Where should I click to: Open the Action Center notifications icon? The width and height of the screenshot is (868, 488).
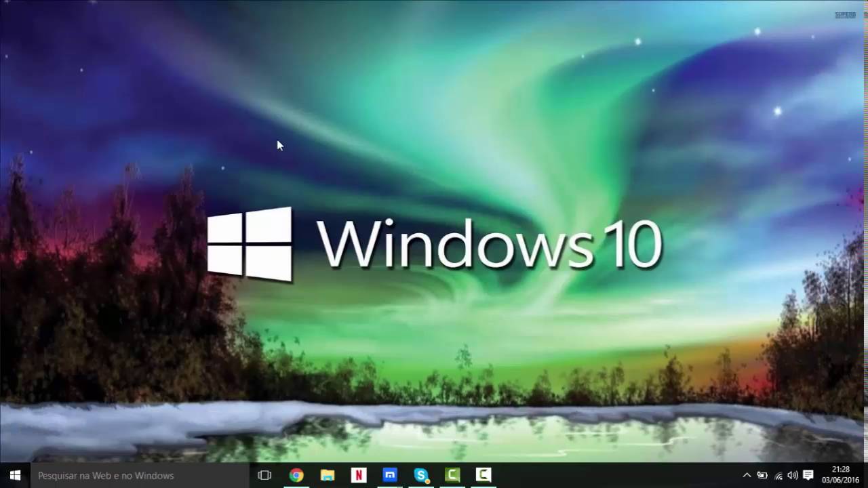[x=808, y=475]
